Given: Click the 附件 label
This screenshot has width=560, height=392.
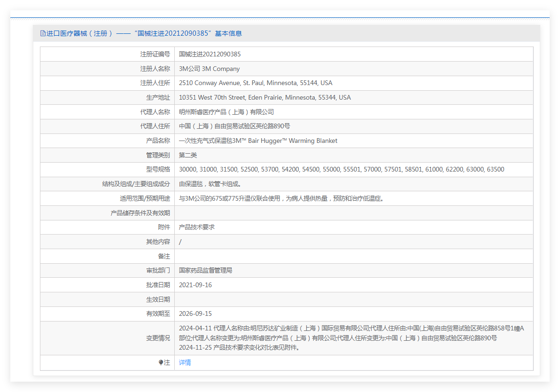Looking at the screenshot, I should 164,227.
